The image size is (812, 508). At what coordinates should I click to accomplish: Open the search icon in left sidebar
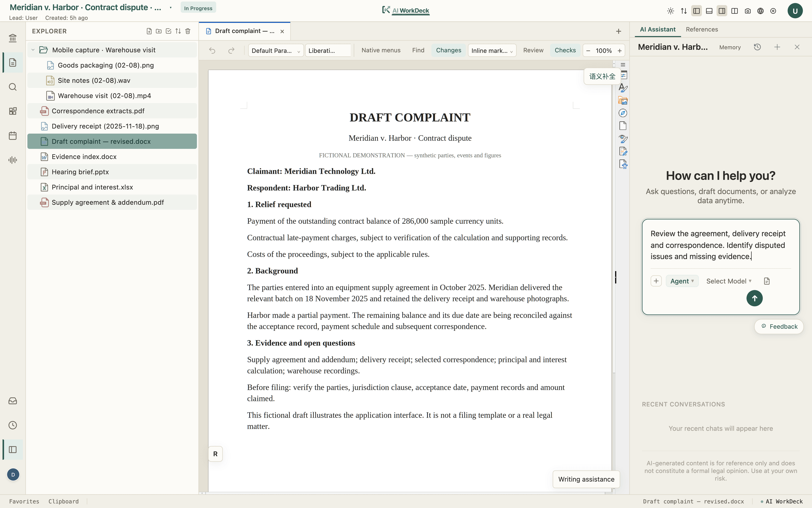click(x=13, y=87)
